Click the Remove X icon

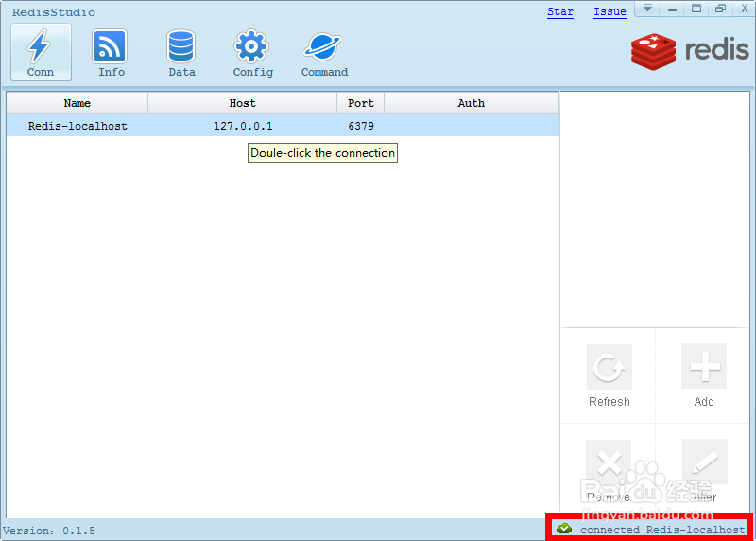pos(609,462)
